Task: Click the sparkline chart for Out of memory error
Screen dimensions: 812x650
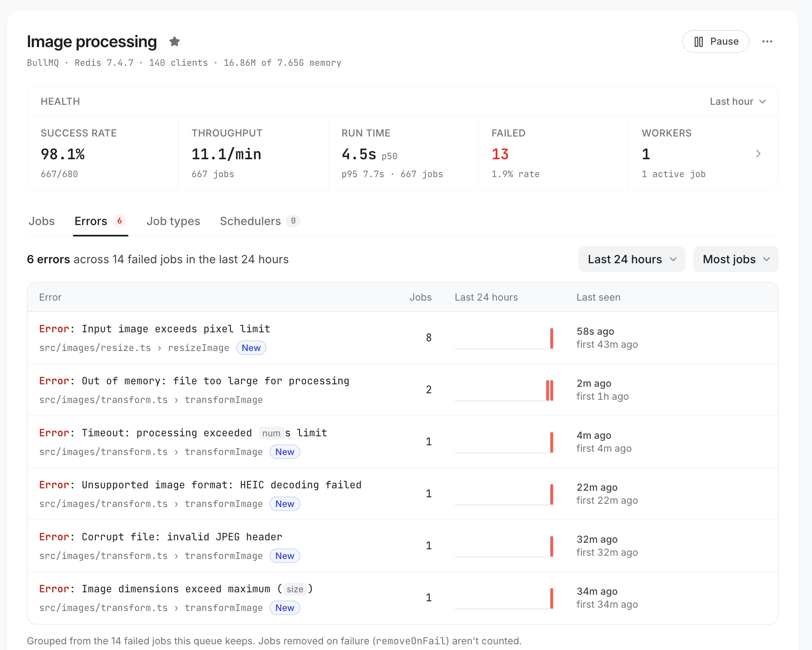Action: pos(504,390)
